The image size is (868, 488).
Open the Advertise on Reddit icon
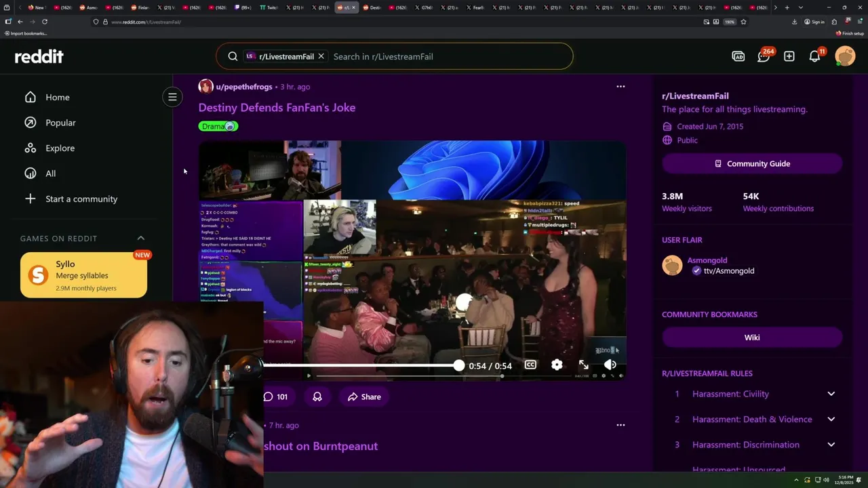click(x=738, y=56)
